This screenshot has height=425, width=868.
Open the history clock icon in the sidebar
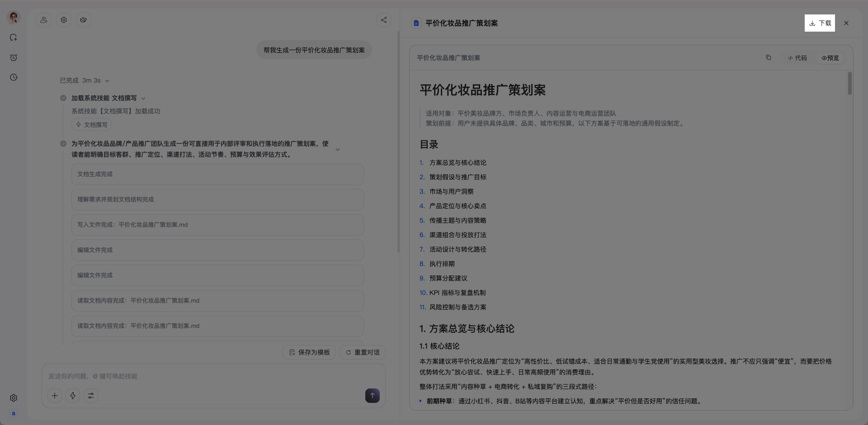pos(14,77)
